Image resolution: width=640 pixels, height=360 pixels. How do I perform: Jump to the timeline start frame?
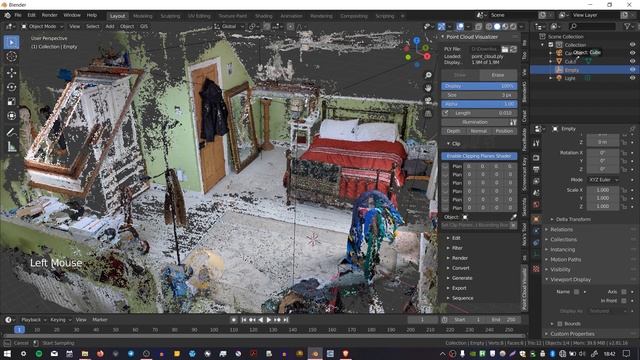coord(244,320)
